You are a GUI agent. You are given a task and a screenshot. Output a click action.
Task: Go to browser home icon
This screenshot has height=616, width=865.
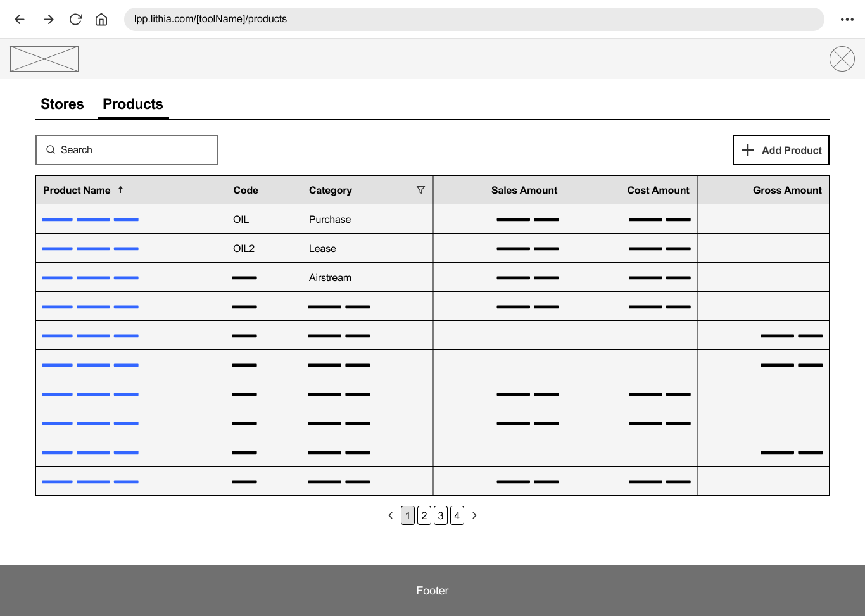(101, 19)
